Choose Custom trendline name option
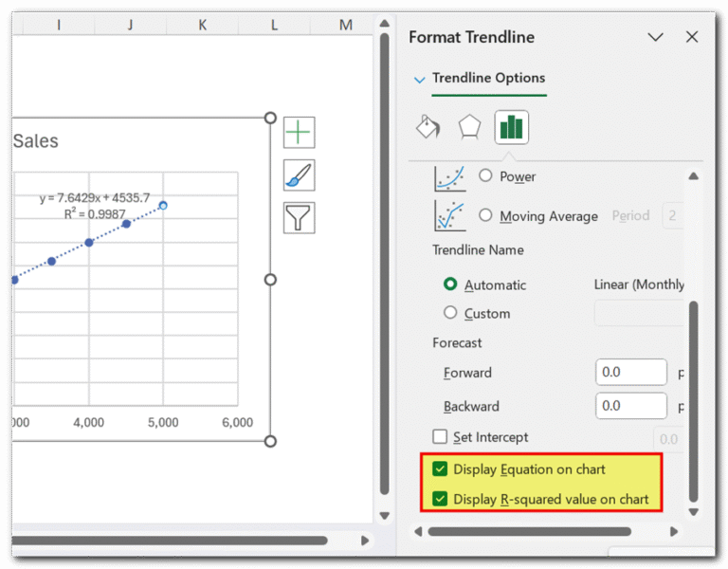The width and height of the screenshot is (728, 569). click(x=450, y=312)
